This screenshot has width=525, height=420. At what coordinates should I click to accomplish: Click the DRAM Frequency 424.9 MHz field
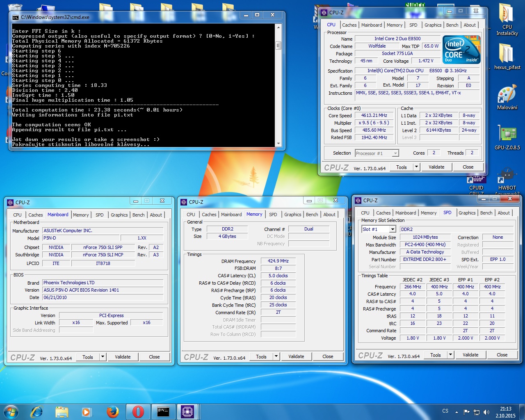[278, 261]
